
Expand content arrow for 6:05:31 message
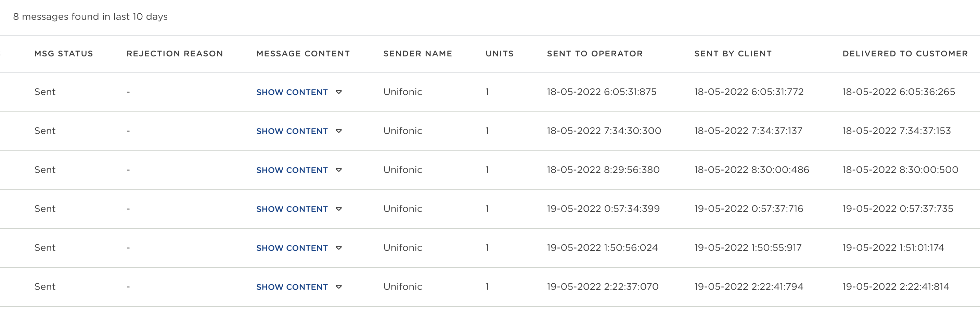[x=339, y=92]
